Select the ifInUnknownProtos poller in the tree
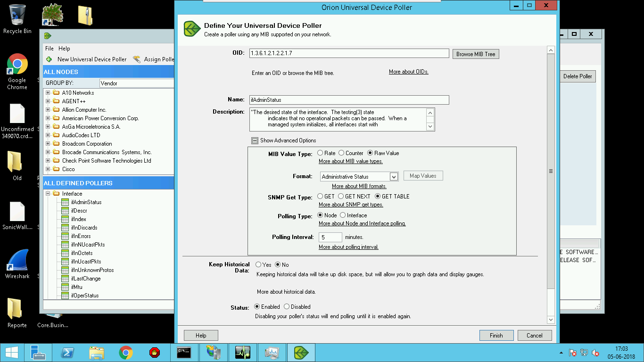The width and height of the screenshot is (644, 362). 92,270
